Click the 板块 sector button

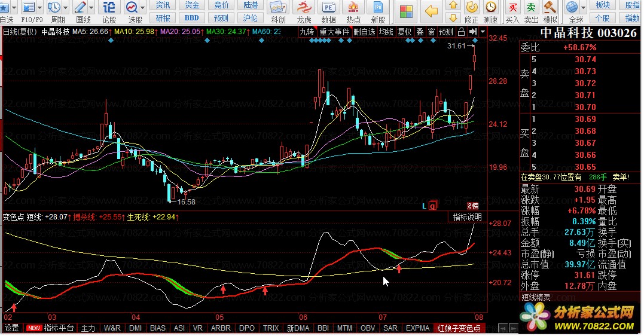[603, 5]
